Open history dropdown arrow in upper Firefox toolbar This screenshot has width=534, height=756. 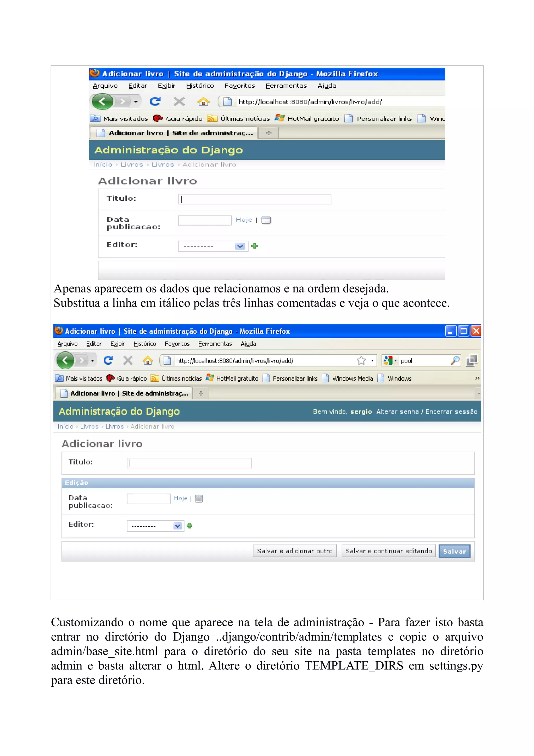pos(136,101)
